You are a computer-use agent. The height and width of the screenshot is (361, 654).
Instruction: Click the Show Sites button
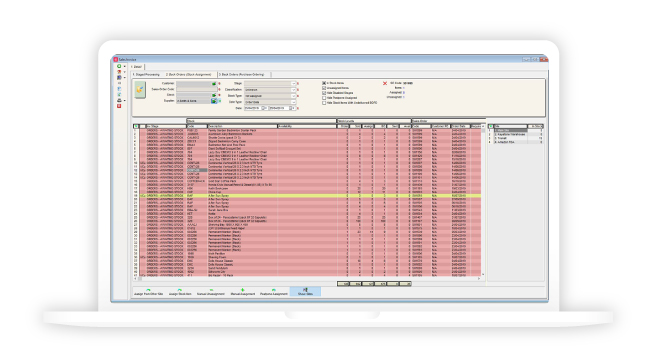[x=305, y=292]
